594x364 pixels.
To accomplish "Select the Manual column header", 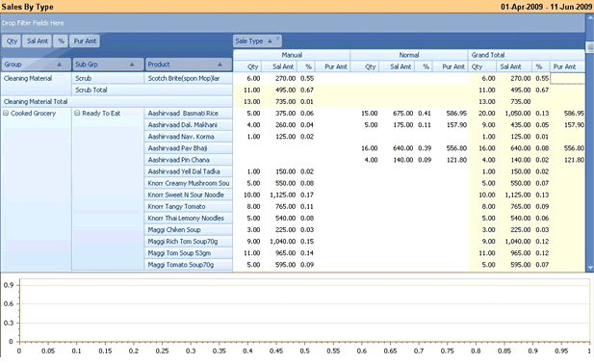I will pyautogui.click(x=292, y=55).
